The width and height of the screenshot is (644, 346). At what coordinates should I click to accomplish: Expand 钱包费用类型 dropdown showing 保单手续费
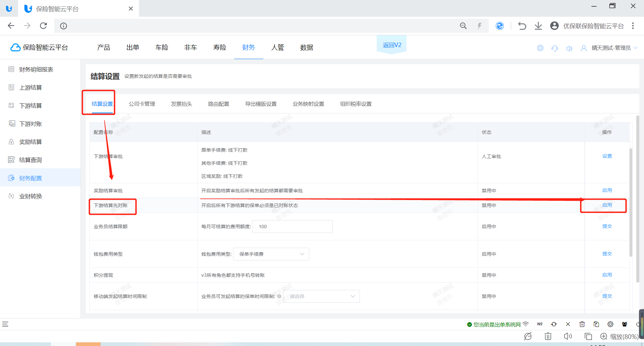(x=271, y=254)
